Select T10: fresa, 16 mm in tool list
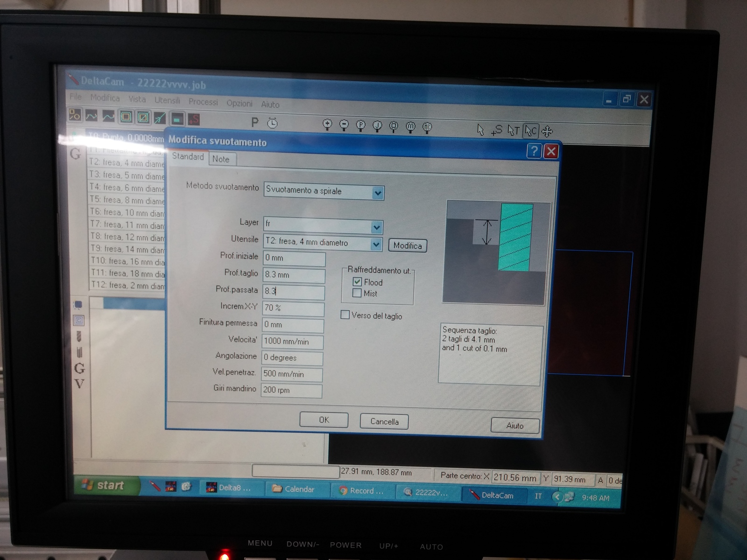Viewport: 747px width, 560px height. [x=127, y=261]
